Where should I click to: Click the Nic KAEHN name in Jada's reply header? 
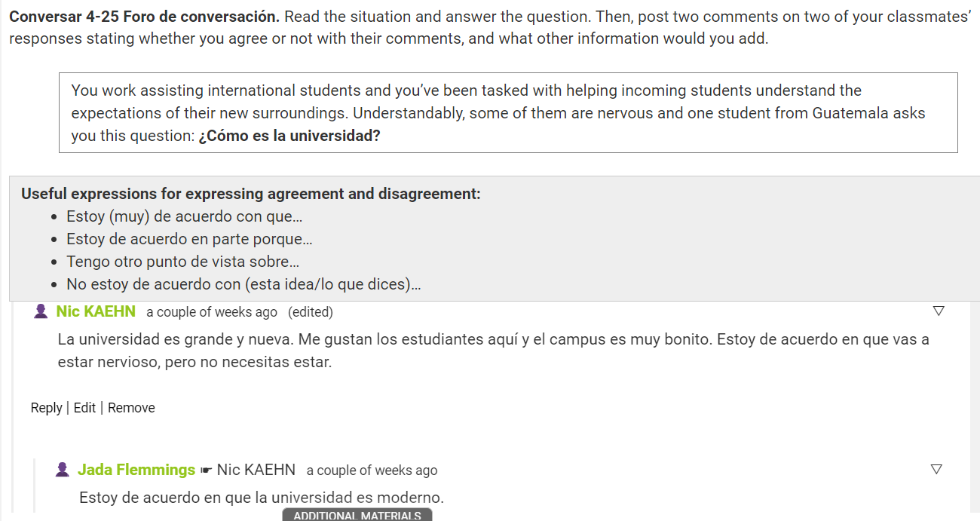click(x=256, y=470)
